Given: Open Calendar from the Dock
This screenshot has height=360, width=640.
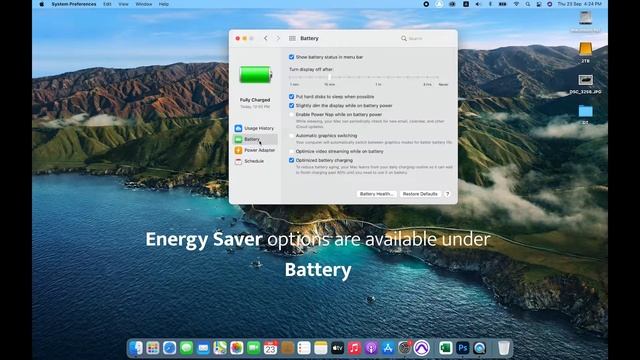Looking at the screenshot, I should click(270, 348).
